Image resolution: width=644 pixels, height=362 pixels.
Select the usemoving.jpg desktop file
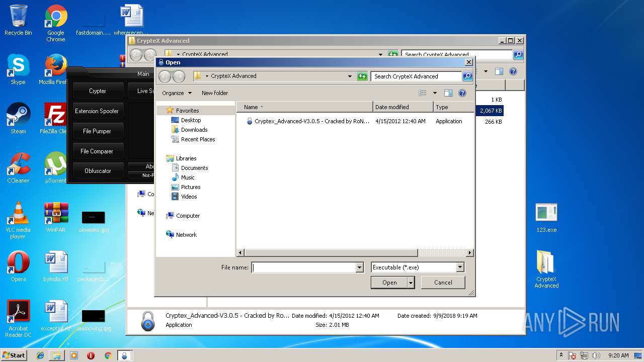tap(94, 320)
